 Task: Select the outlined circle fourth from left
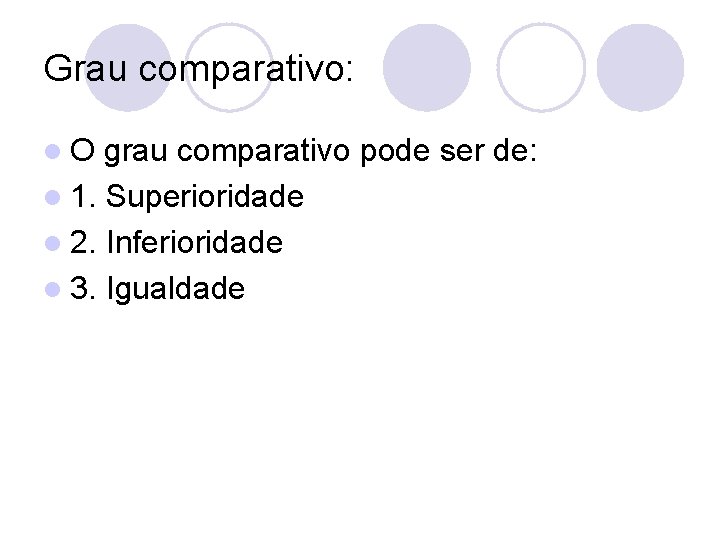[541, 67]
